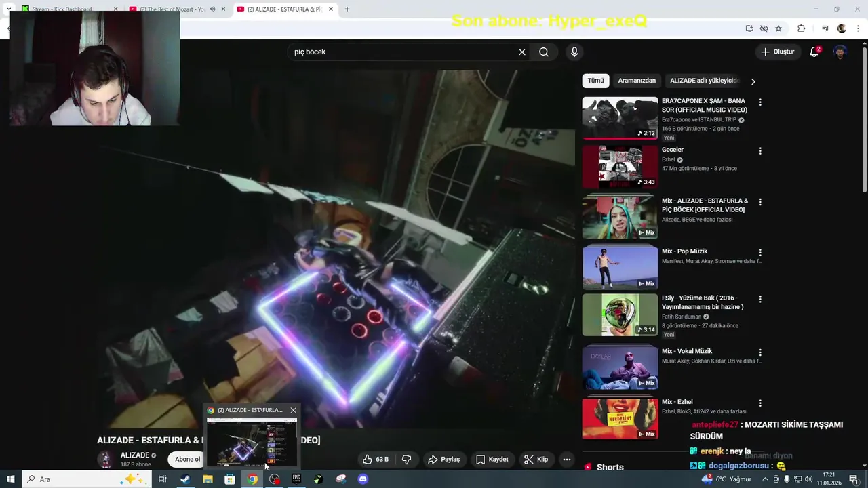Open more actions ellipsis below the video
The width and height of the screenshot is (868, 488).
tap(567, 460)
